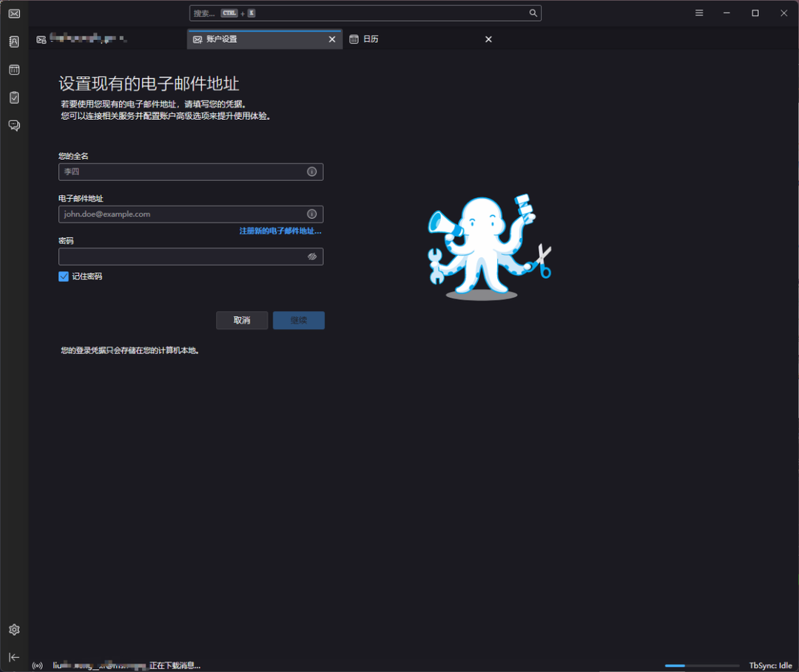The width and height of the screenshot is (799, 672).
Task: Focus the 您的全名 input field
Action: (x=191, y=172)
